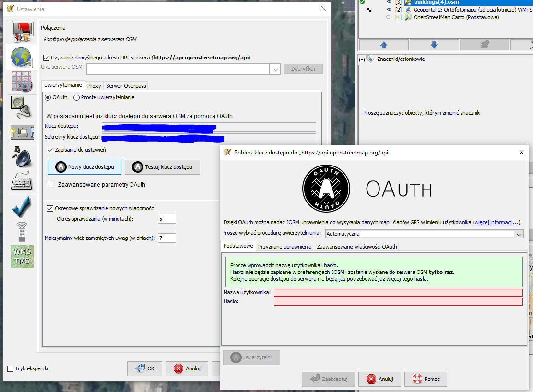Select the Geoportal 2 Ortofotomapa layer

click(473, 10)
